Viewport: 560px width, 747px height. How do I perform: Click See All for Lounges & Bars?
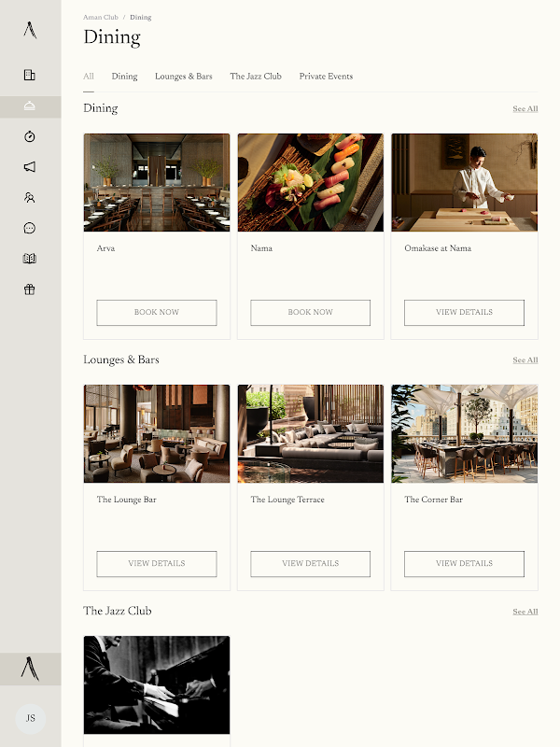coord(525,360)
